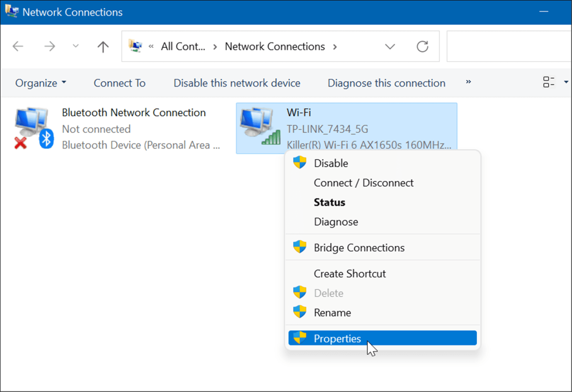Screen dimensions: 572x392
Task: Show more toolbar commands overflow
Action: tap(468, 82)
